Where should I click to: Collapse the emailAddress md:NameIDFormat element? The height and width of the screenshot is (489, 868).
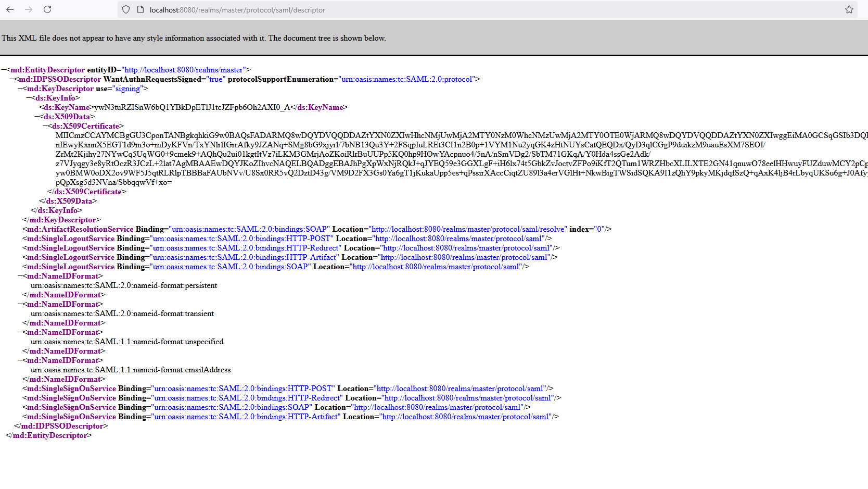pyautogui.click(x=20, y=360)
